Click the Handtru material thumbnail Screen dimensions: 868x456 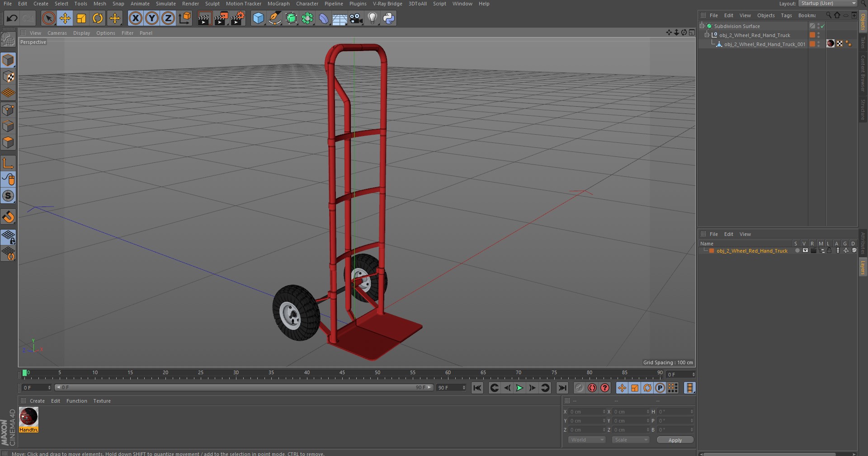tap(28, 417)
